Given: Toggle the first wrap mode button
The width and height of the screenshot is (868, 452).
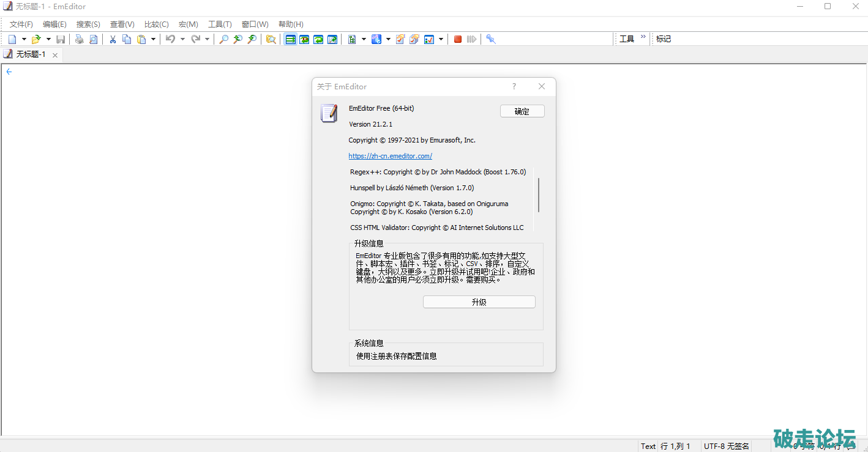Looking at the screenshot, I should pyautogui.click(x=290, y=39).
